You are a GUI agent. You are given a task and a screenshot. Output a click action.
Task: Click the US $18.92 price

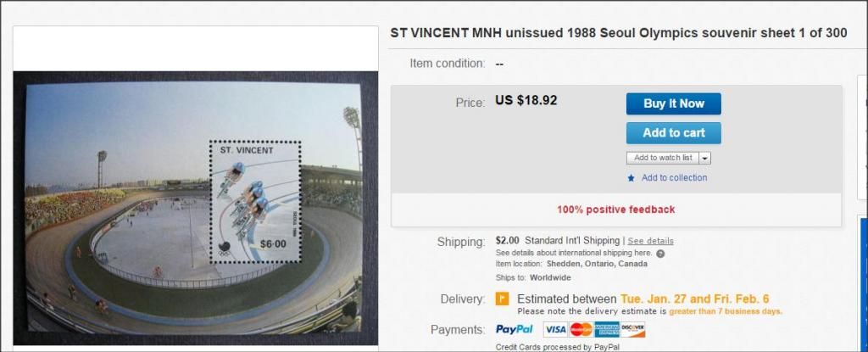(526, 101)
